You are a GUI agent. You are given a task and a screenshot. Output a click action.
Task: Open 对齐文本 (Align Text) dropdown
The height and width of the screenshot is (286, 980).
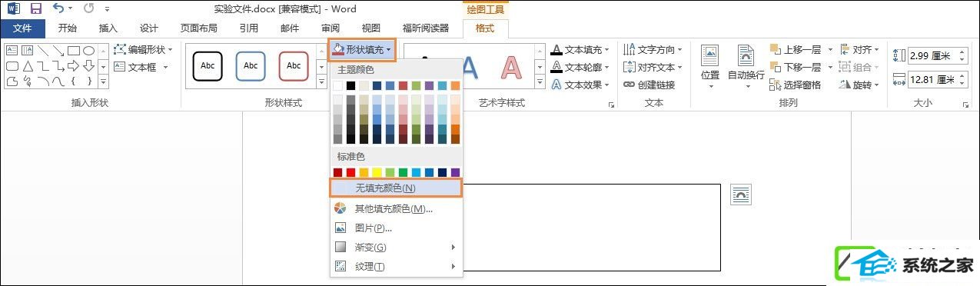(x=653, y=67)
